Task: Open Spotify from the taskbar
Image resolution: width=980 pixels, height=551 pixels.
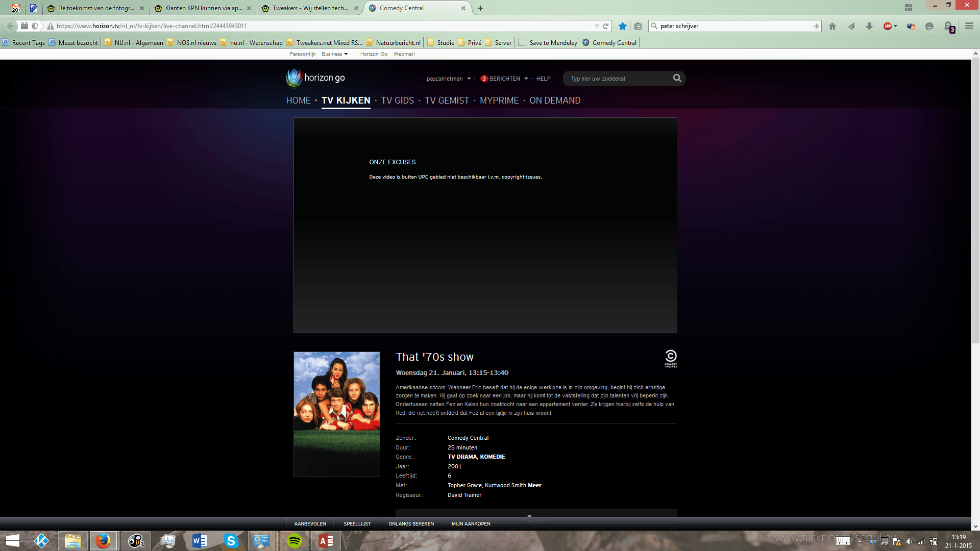Action: point(294,541)
